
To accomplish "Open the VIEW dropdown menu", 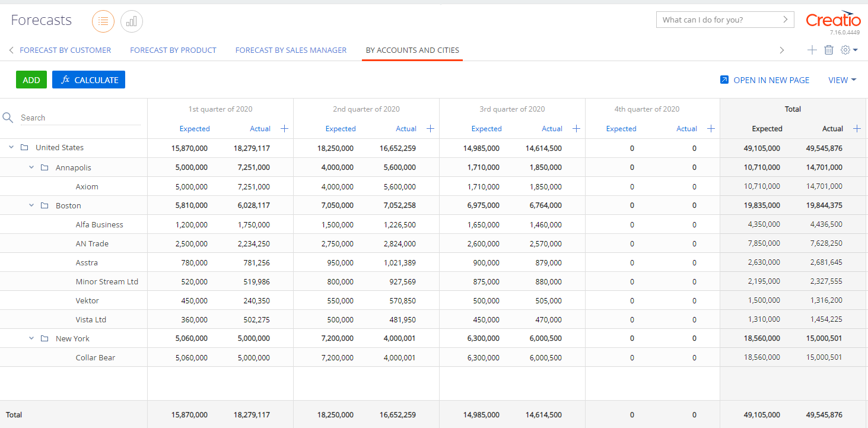I will point(842,80).
